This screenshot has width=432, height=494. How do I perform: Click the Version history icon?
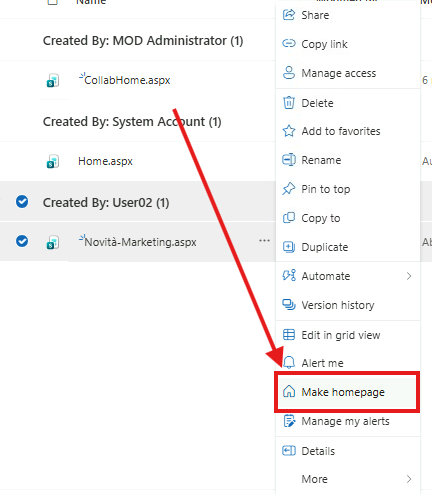coord(289,305)
